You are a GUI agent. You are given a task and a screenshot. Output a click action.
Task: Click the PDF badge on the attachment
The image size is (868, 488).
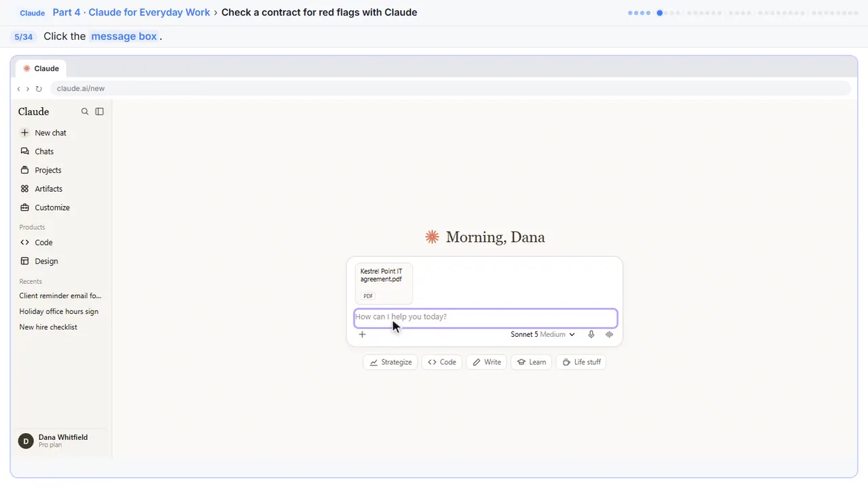tap(368, 296)
